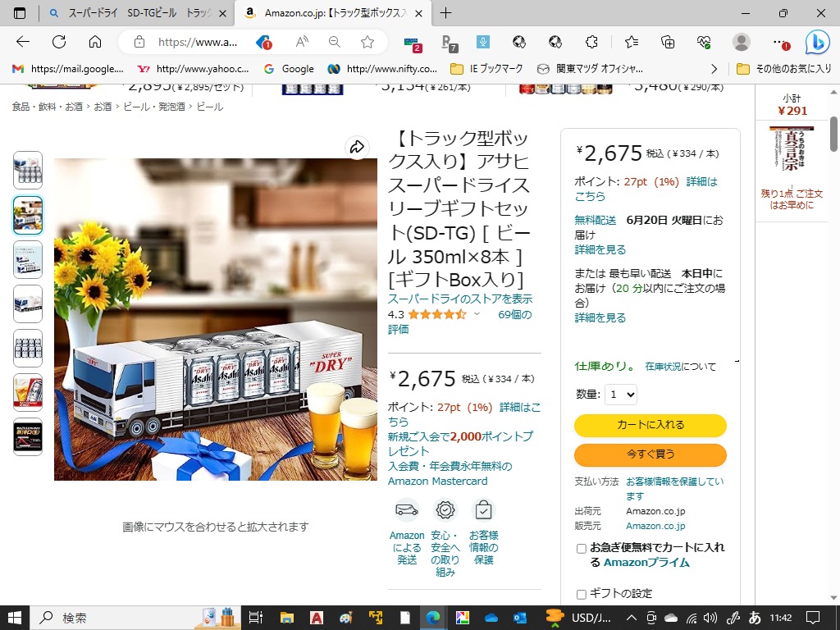Click the お客様情報を保護しています link
840x630 pixels.
pyautogui.click(x=674, y=489)
